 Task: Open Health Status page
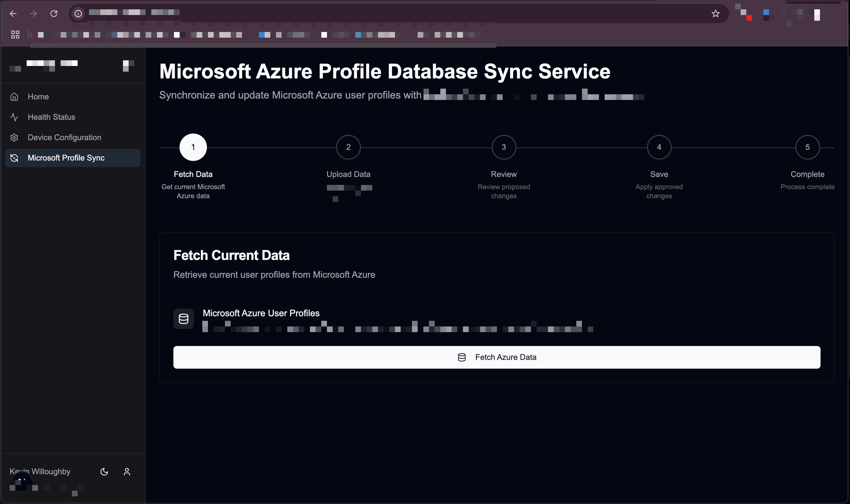pyautogui.click(x=73, y=117)
